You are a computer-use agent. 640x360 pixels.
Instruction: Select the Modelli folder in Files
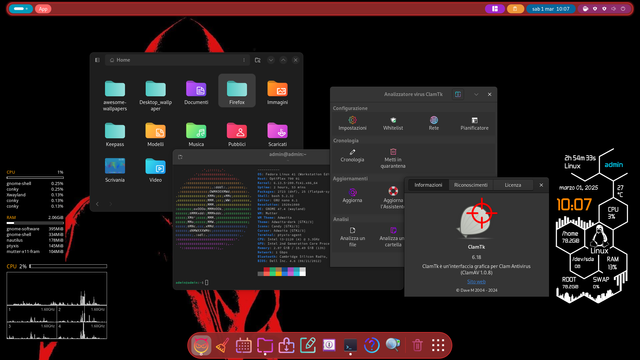pyautogui.click(x=156, y=135)
